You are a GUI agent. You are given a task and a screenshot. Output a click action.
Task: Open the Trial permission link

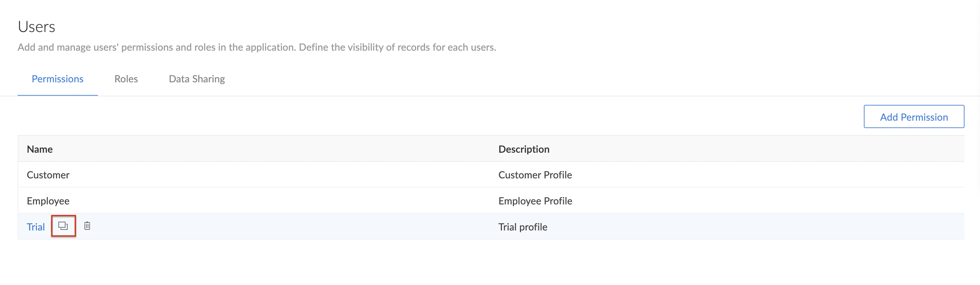click(36, 227)
